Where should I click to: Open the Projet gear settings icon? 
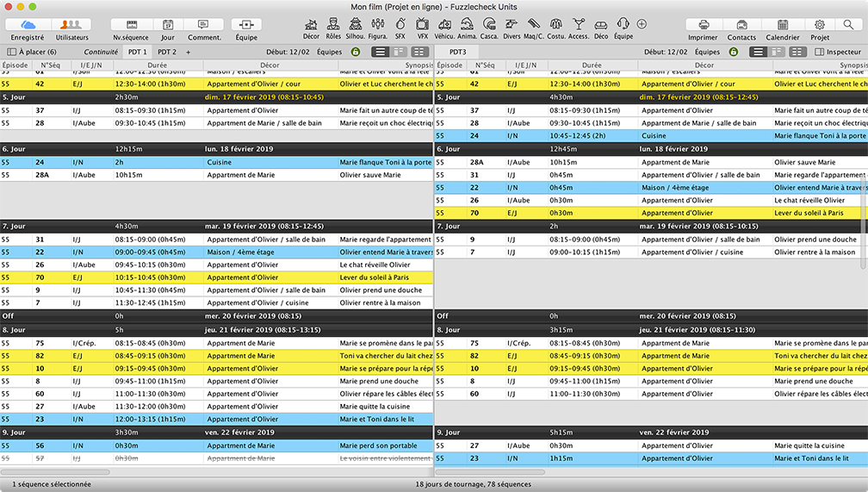coord(820,24)
